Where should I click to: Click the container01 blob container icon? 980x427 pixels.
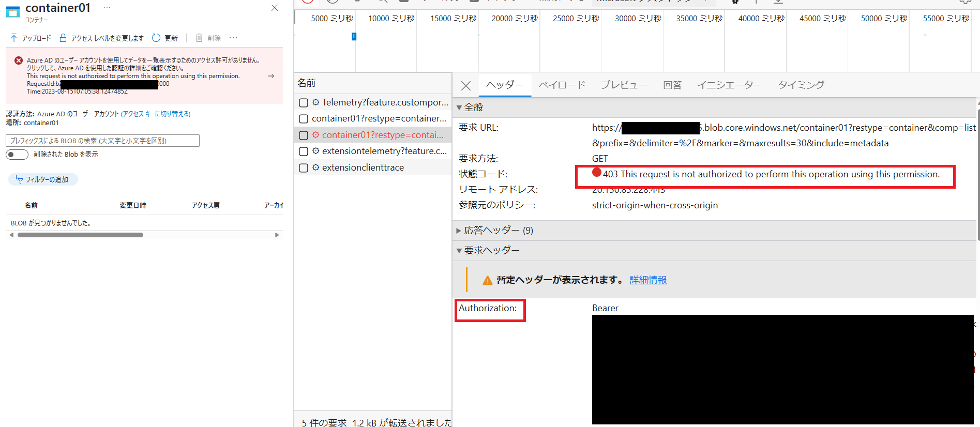tap(12, 11)
